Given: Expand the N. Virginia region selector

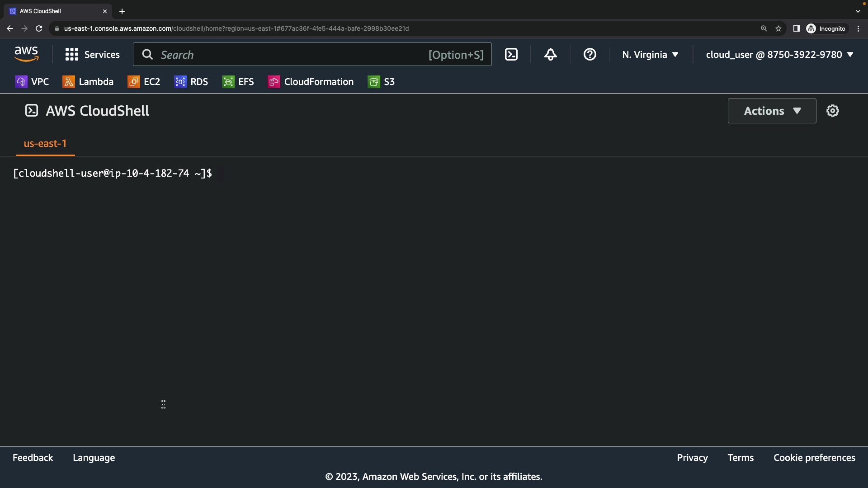Looking at the screenshot, I should pyautogui.click(x=650, y=55).
